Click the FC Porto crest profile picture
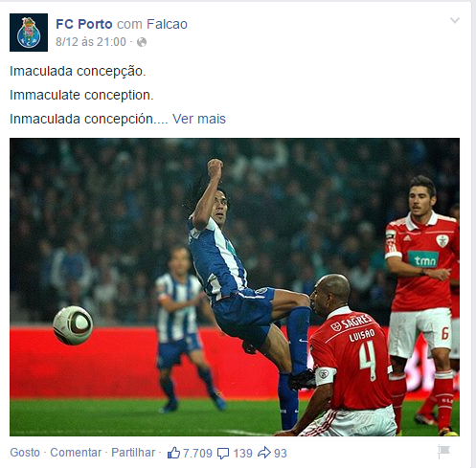 [29, 33]
